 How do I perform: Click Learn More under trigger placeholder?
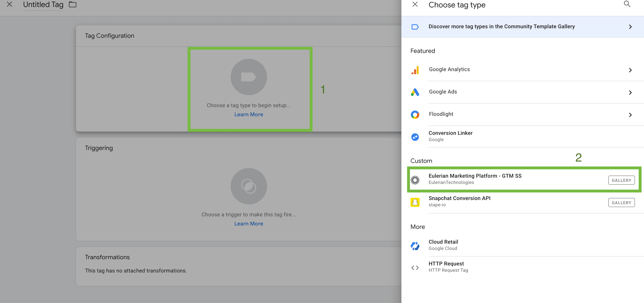(x=248, y=224)
